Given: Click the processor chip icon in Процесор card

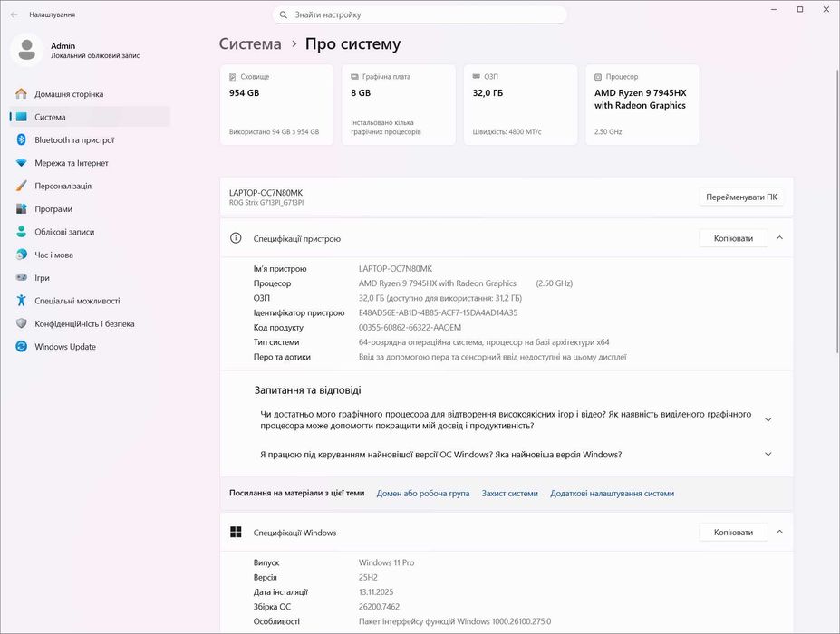Looking at the screenshot, I should (598, 77).
